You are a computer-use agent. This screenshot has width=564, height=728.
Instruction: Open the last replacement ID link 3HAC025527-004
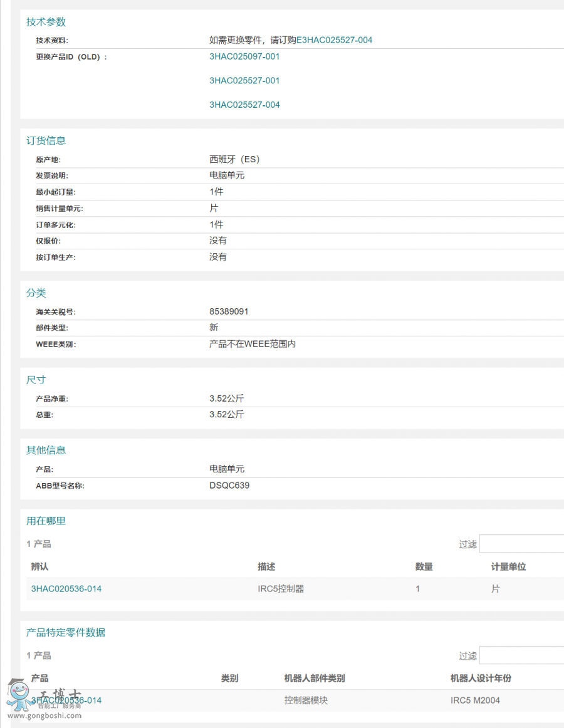click(x=244, y=105)
